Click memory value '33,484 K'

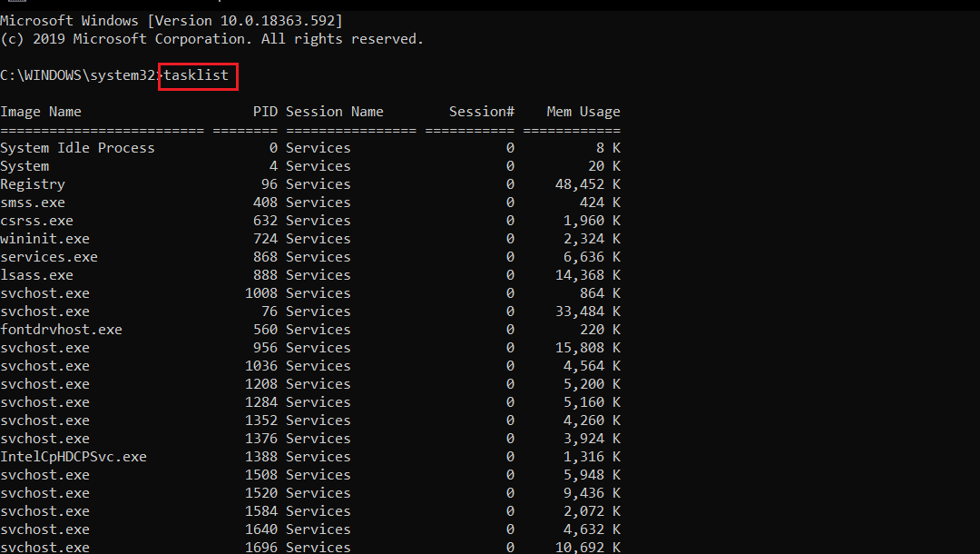tap(587, 312)
